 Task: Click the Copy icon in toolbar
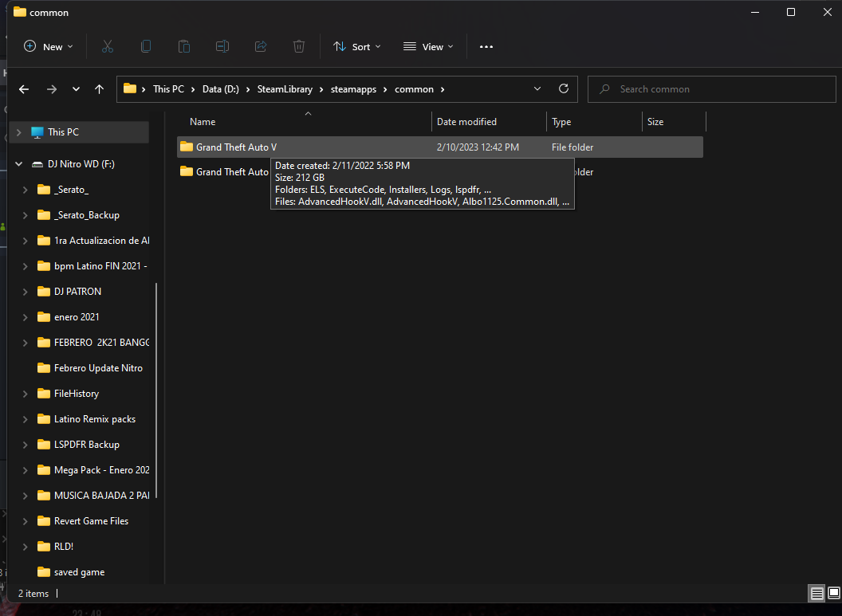click(x=146, y=46)
